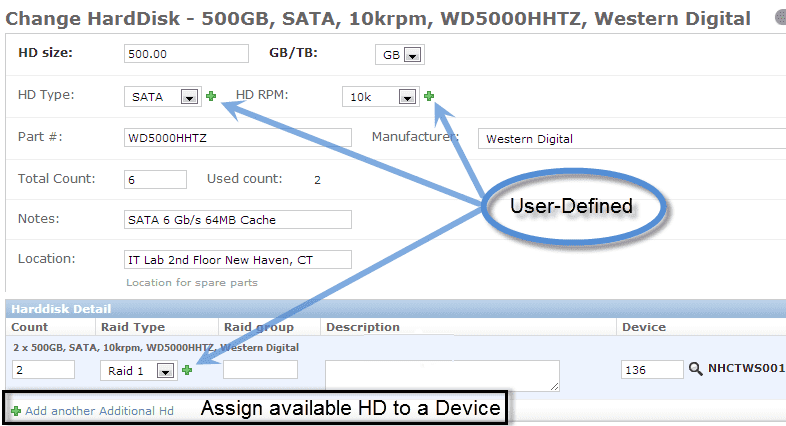This screenshot has width=786, height=426.
Task: Click the Description text area
Action: [442, 375]
